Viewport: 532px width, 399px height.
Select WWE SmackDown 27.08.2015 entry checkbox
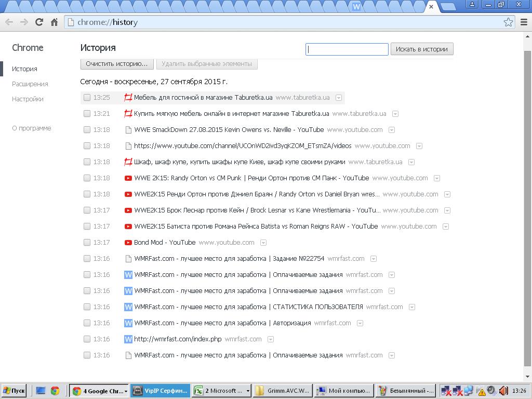pyautogui.click(x=87, y=129)
